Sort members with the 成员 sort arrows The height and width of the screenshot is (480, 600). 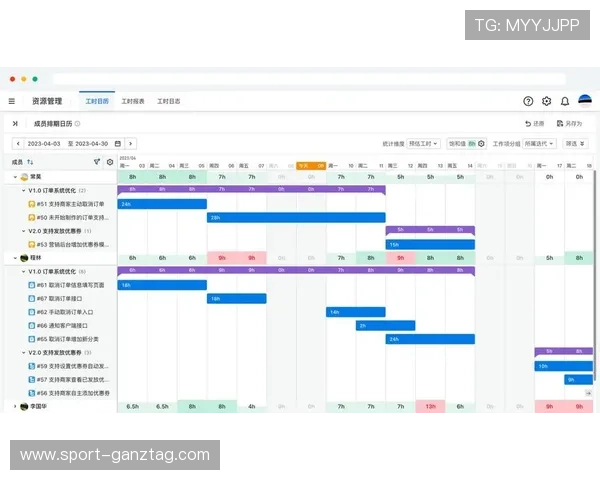coord(30,162)
